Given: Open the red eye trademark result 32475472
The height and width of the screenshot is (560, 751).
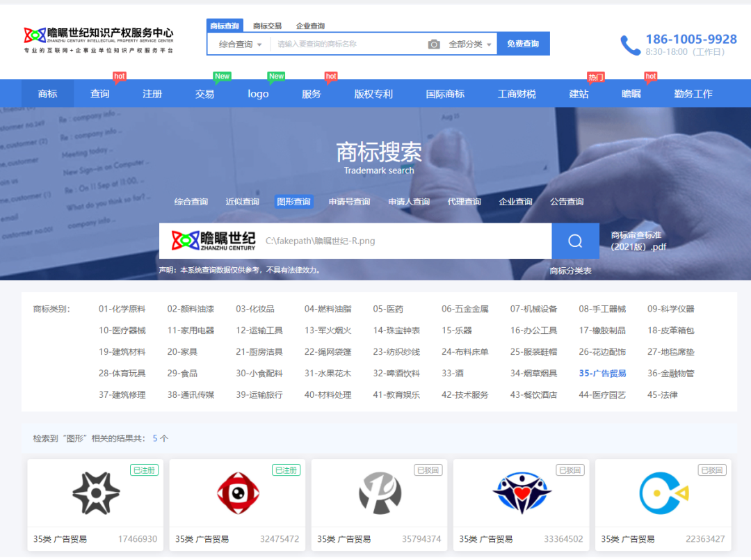Looking at the screenshot, I should click(x=237, y=493).
